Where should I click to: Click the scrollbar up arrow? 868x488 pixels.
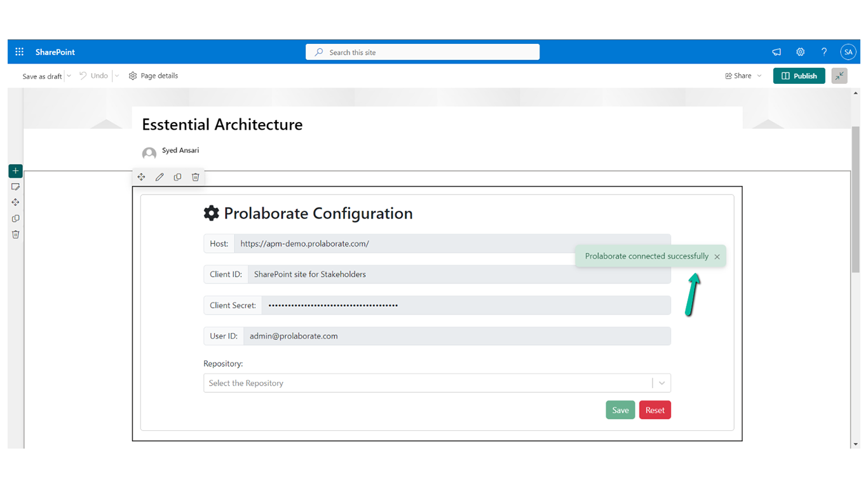855,93
